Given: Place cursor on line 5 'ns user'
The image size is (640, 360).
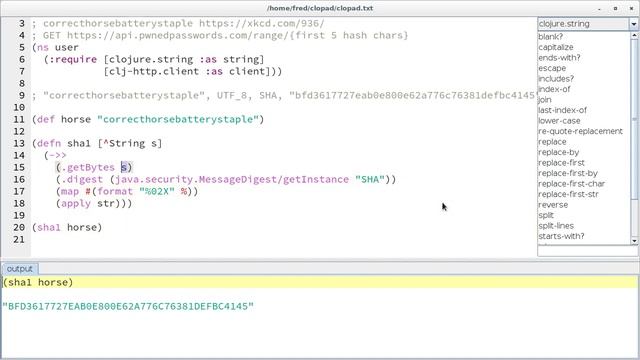Looking at the screenshot, I should click(x=55, y=47).
